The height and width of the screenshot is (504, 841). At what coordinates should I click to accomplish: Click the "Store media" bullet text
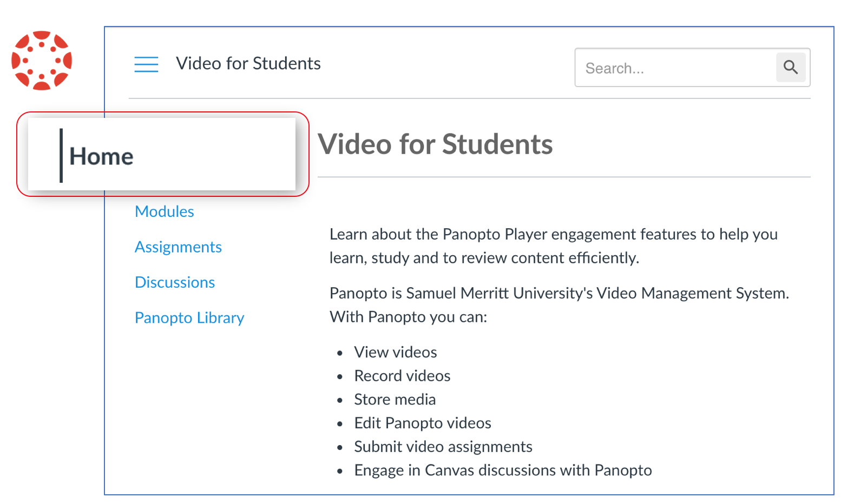[395, 400]
